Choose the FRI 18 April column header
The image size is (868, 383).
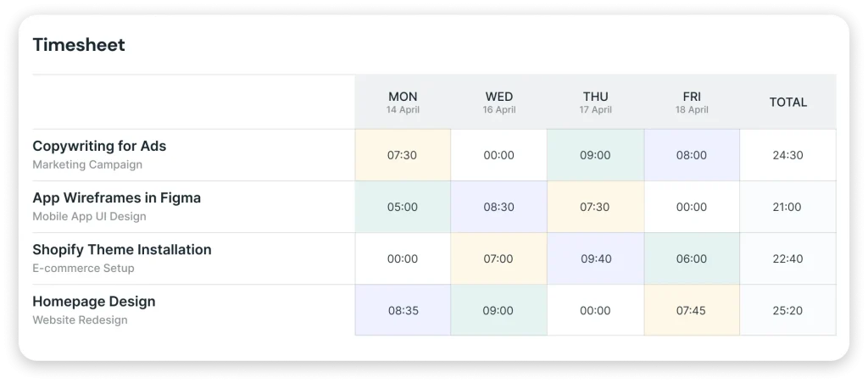692,102
